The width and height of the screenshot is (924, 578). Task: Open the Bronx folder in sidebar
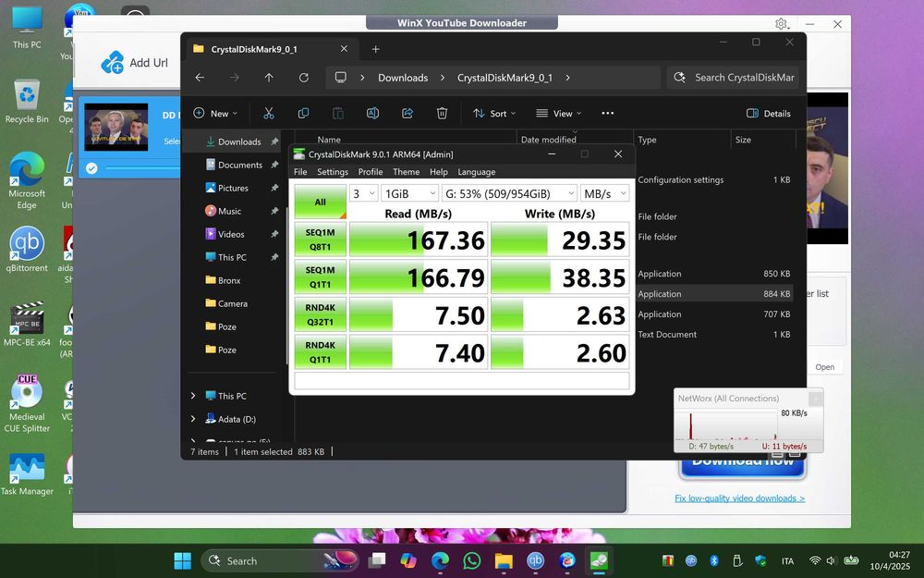[x=228, y=280]
